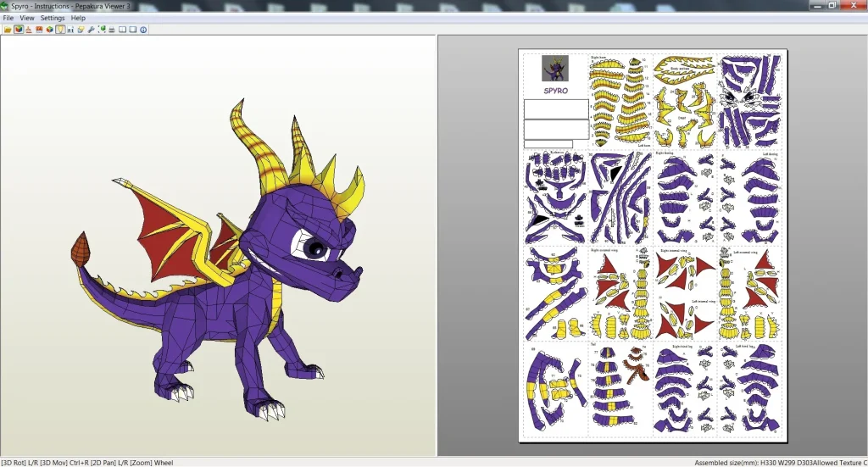868x467 pixels.
Task: Click the green cube fit-view icon
Action: point(102,30)
